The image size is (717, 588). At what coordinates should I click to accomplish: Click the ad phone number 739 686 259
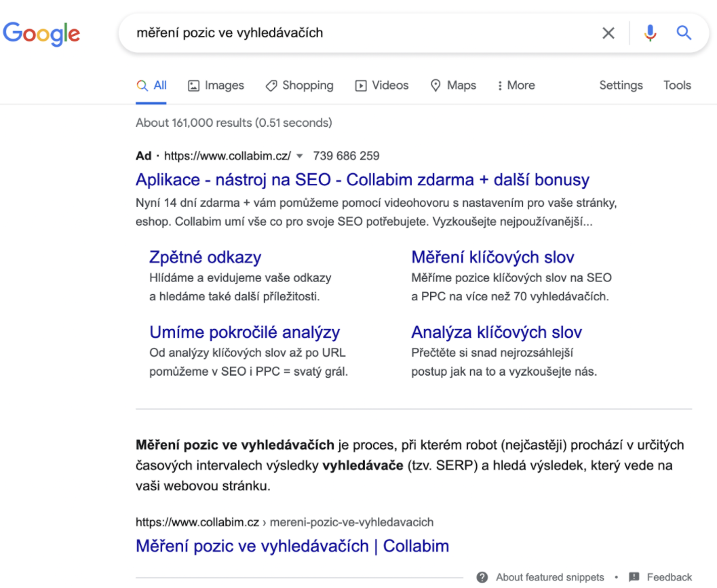coord(346,156)
